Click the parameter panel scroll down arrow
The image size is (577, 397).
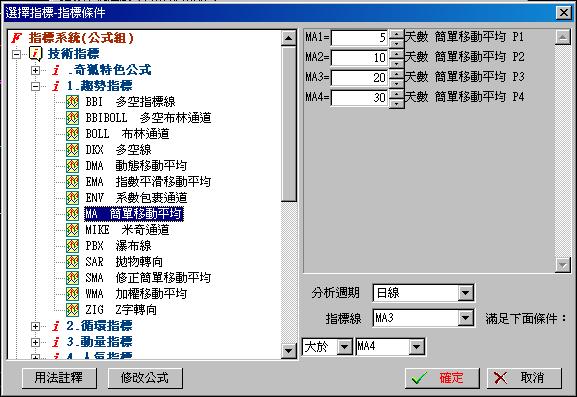click(x=563, y=265)
